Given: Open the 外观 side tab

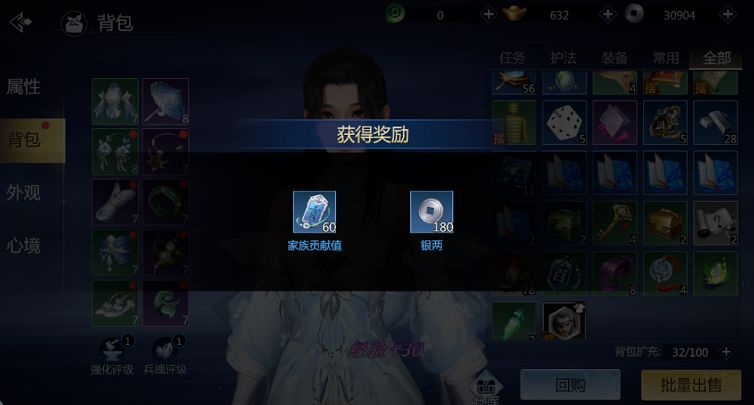Looking at the screenshot, I should pos(23,192).
